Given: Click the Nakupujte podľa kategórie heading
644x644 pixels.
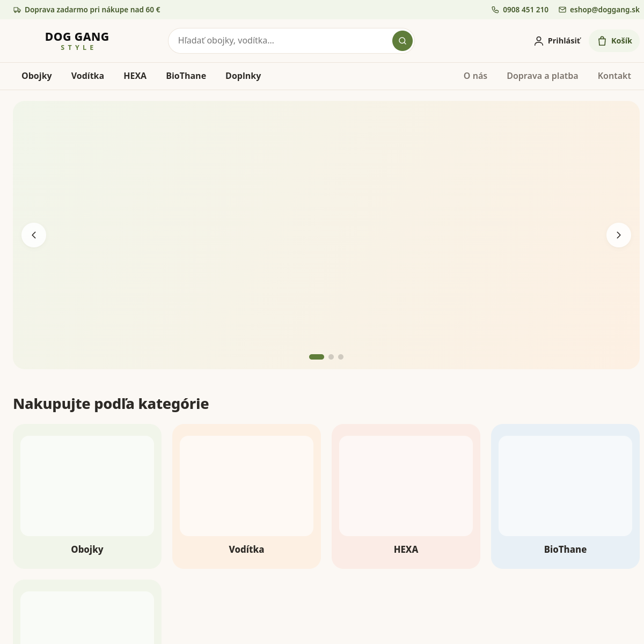Looking at the screenshot, I should [111, 404].
